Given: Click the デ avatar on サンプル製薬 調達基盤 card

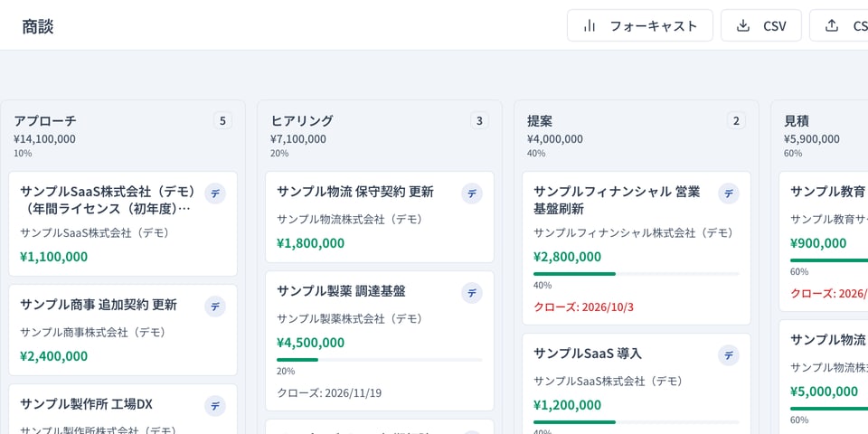Looking at the screenshot, I should [472, 293].
